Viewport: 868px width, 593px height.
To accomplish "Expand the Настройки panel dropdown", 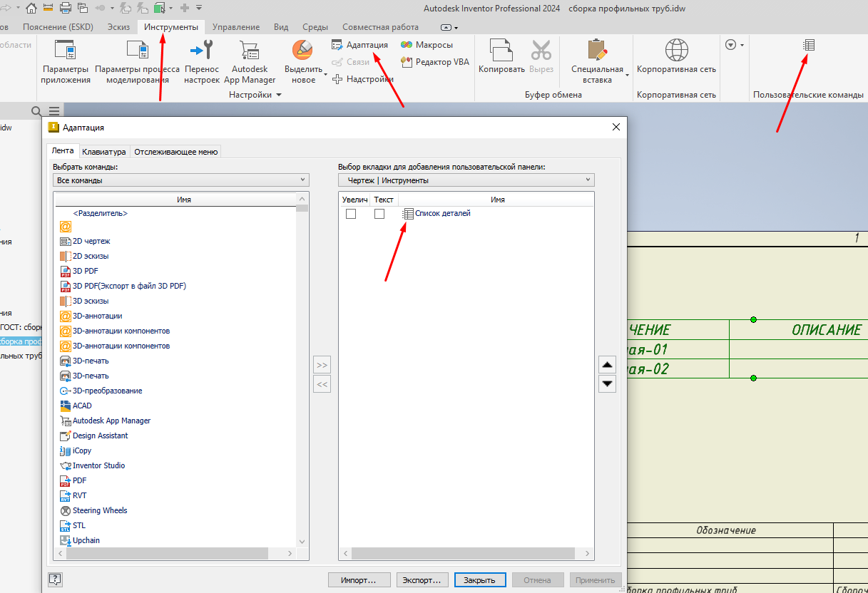I will pyautogui.click(x=279, y=95).
